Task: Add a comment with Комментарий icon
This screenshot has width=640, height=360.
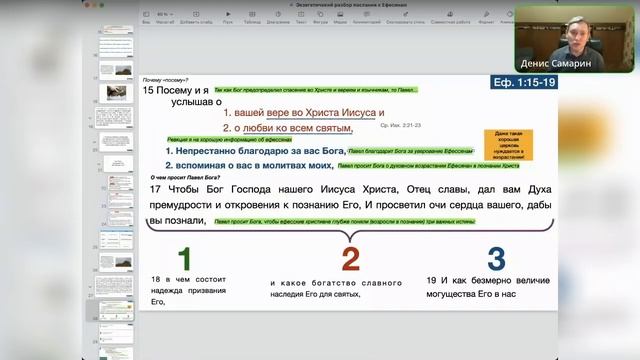Action: pyautogui.click(x=367, y=17)
